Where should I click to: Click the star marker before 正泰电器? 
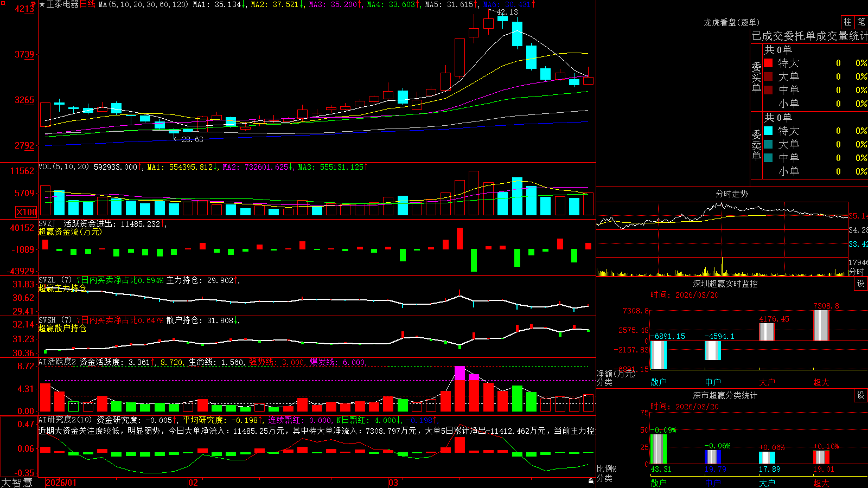pos(42,4)
